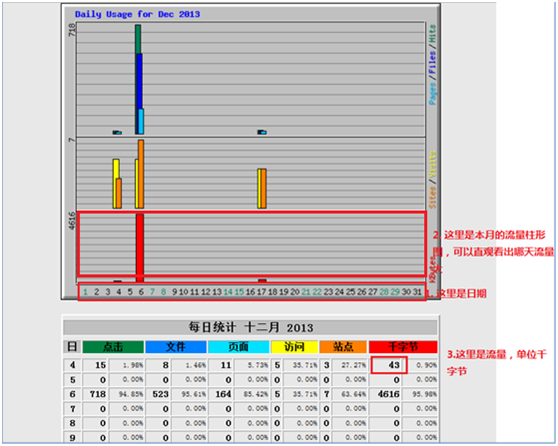Click the green 点击 column header
The width and height of the screenshot is (558, 446).
(113, 347)
